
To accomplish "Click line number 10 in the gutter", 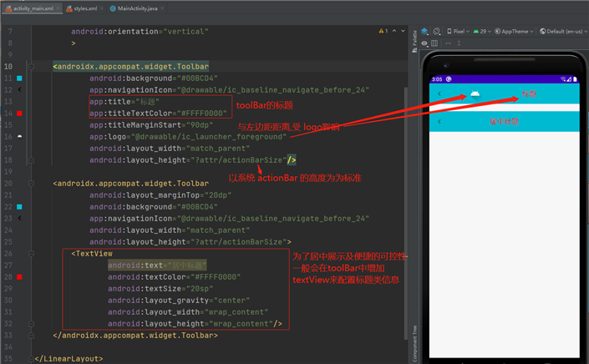I will [x=8, y=67].
